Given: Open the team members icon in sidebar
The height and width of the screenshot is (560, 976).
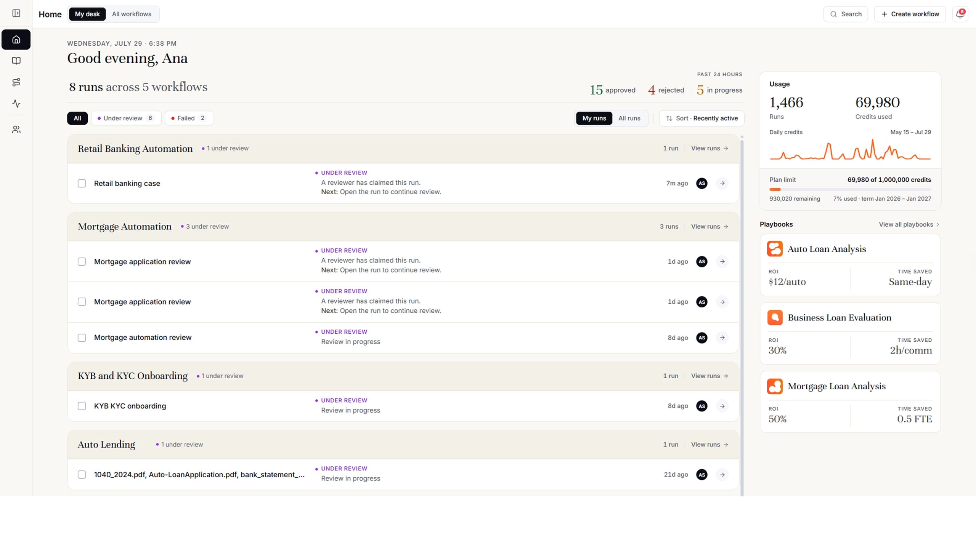Looking at the screenshot, I should click(x=16, y=130).
